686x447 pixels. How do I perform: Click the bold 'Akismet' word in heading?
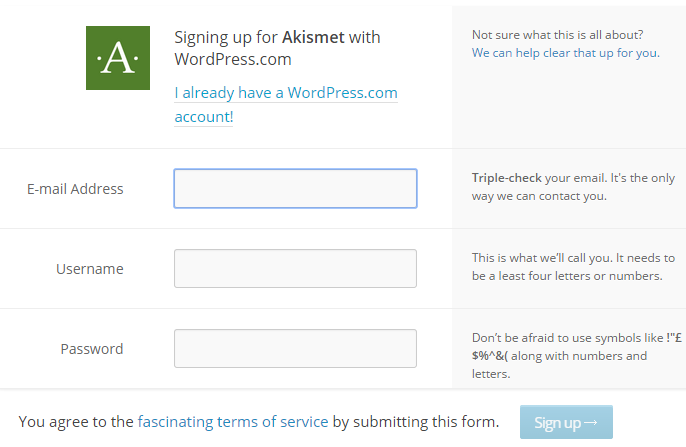pos(313,37)
